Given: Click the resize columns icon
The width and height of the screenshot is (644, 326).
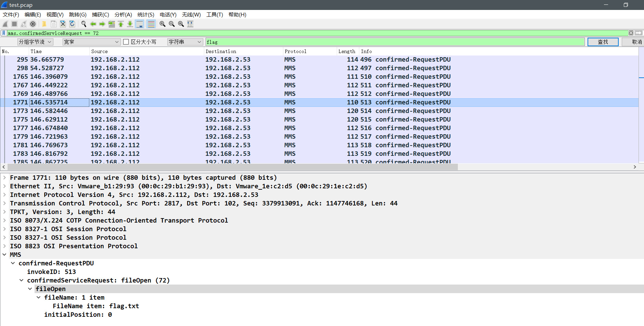Looking at the screenshot, I should [190, 24].
